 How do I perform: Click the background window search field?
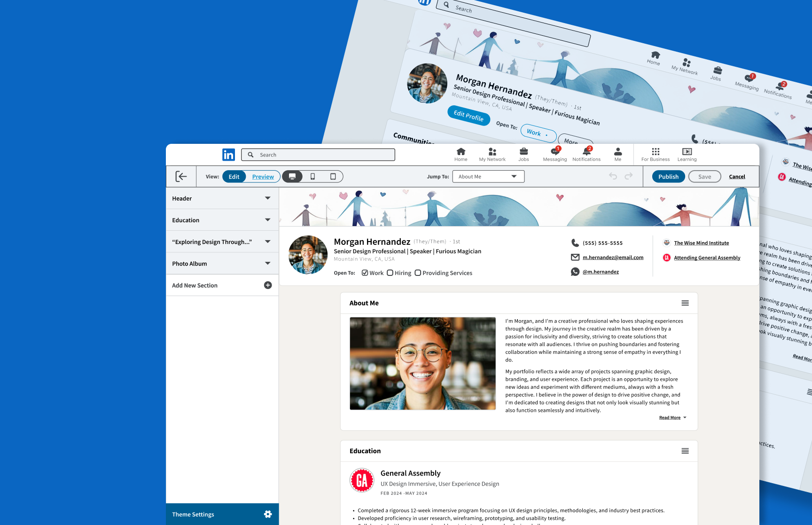coord(513,23)
